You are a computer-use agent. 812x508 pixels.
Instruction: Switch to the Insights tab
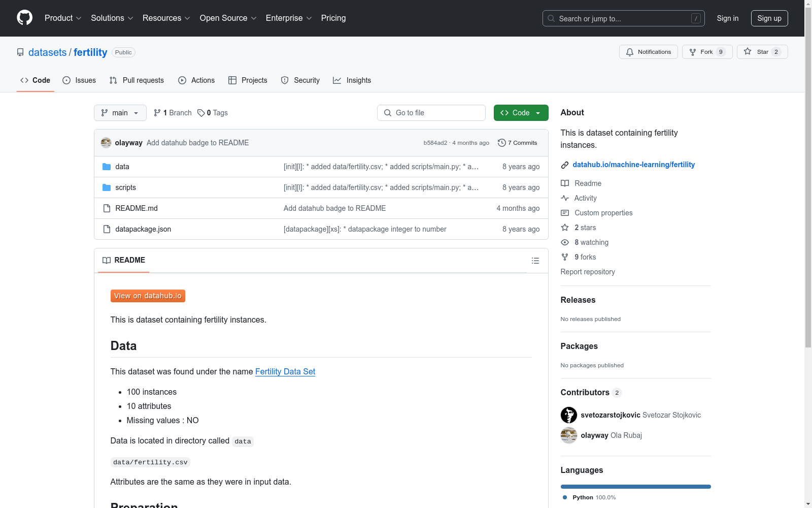click(352, 80)
